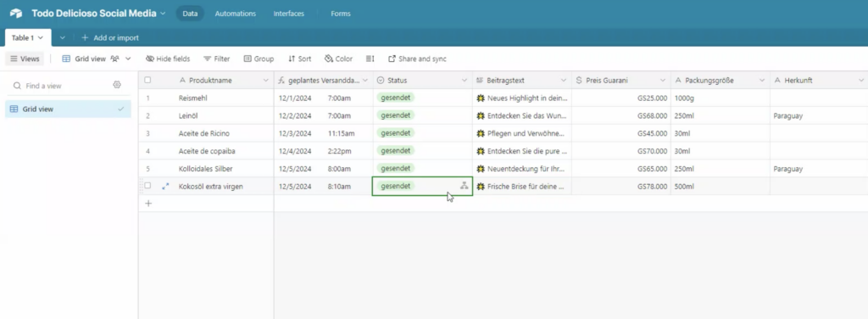Open the view settings gear icon
Viewport: 868px width, 319px height.
point(117,85)
